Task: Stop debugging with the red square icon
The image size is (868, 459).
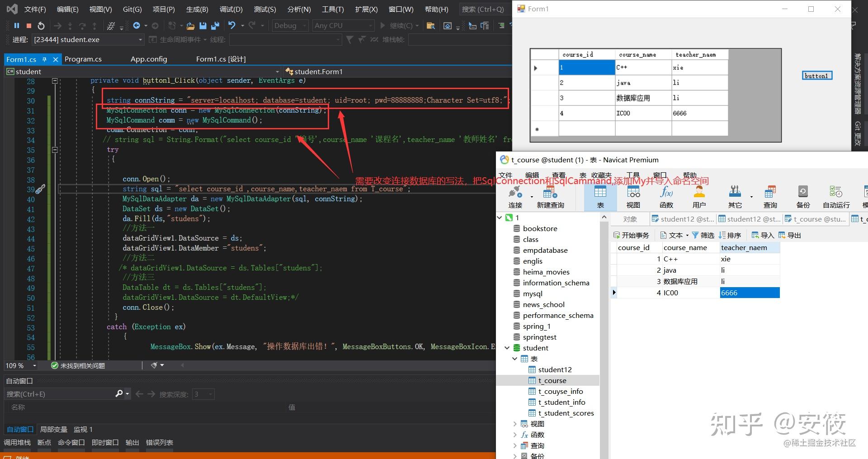Action: tap(28, 26)
